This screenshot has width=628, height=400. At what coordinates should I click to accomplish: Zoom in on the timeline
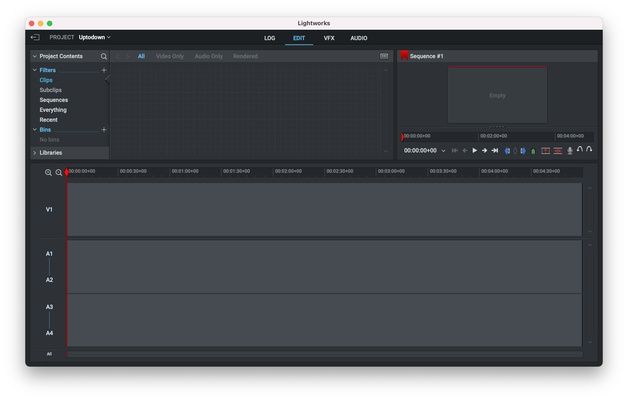tap(48, 173)
